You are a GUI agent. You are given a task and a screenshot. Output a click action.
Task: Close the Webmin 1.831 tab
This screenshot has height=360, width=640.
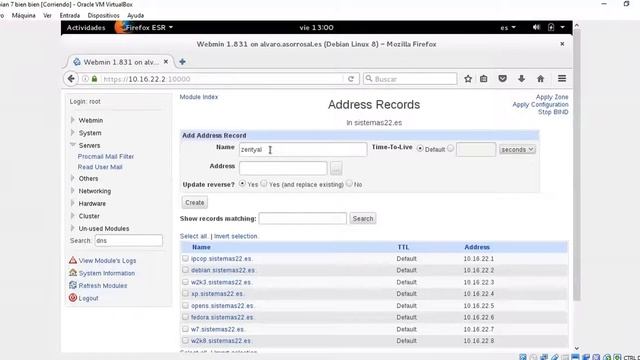[x=166, y=62]
